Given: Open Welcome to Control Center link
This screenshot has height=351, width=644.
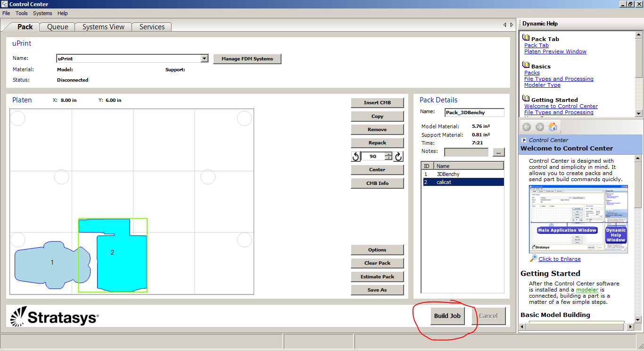Looking at the screenshot, I should pos(561,106).
